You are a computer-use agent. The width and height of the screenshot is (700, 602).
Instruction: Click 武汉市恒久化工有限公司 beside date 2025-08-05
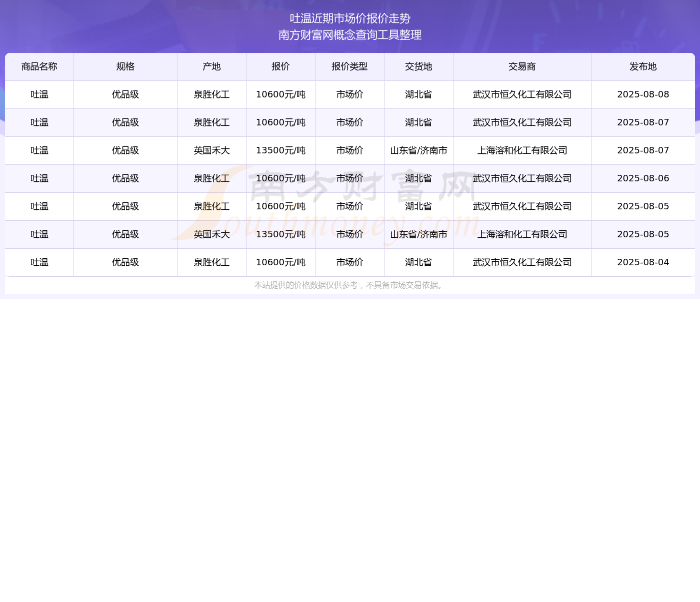[x=522, y=206]
